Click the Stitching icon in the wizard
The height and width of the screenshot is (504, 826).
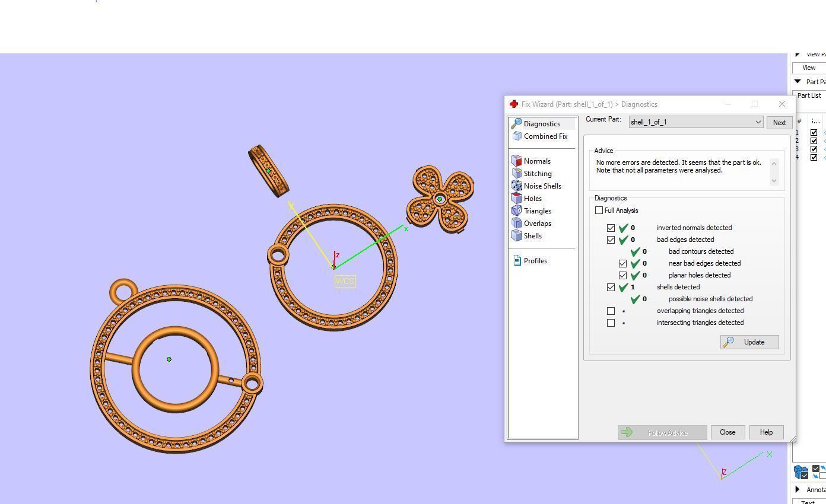pyautogui.click(x=516, y=174)
